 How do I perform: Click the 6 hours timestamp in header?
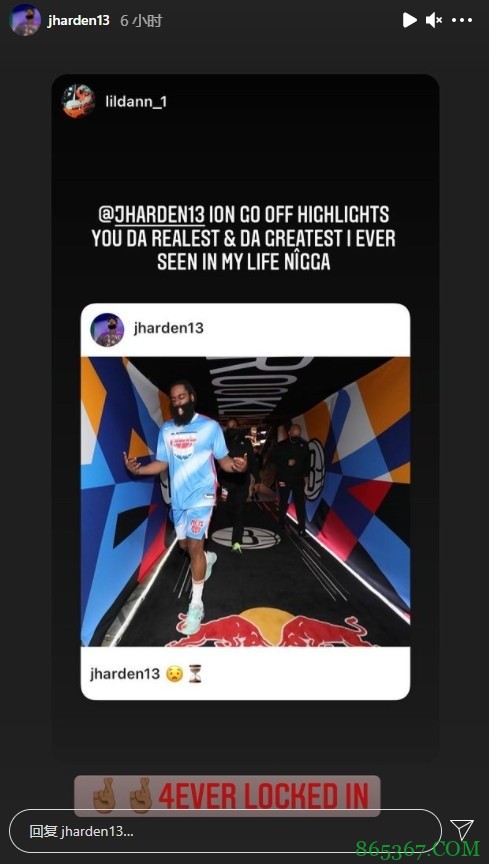coord(141,21)
